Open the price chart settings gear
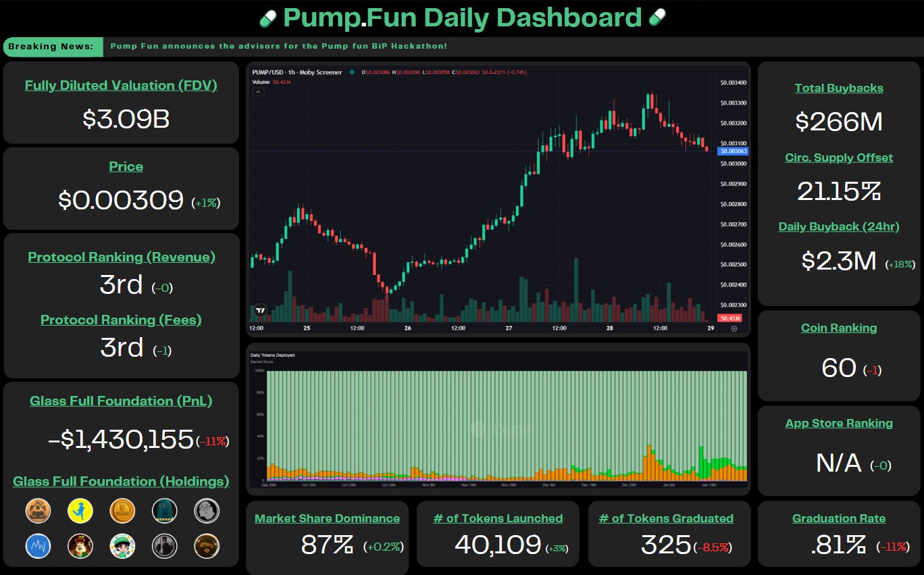The width and height of the screenshot is (924, 575). point(734,328)
